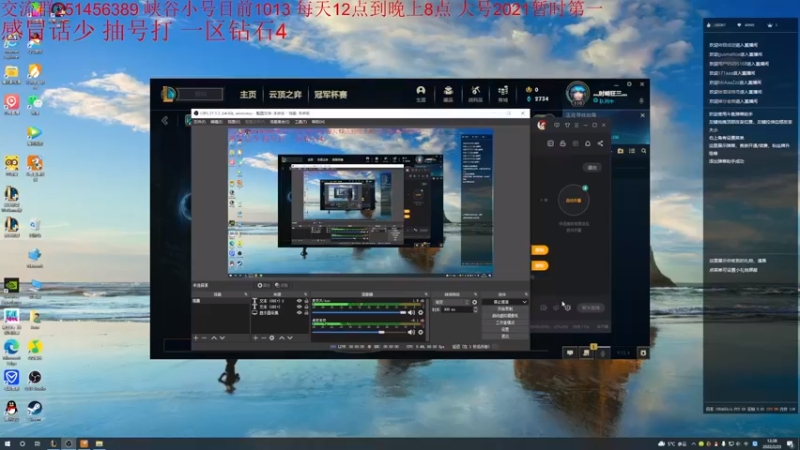Toggle visibility of display capture source in OBS
800x450 pixels.
click(299, 313)
